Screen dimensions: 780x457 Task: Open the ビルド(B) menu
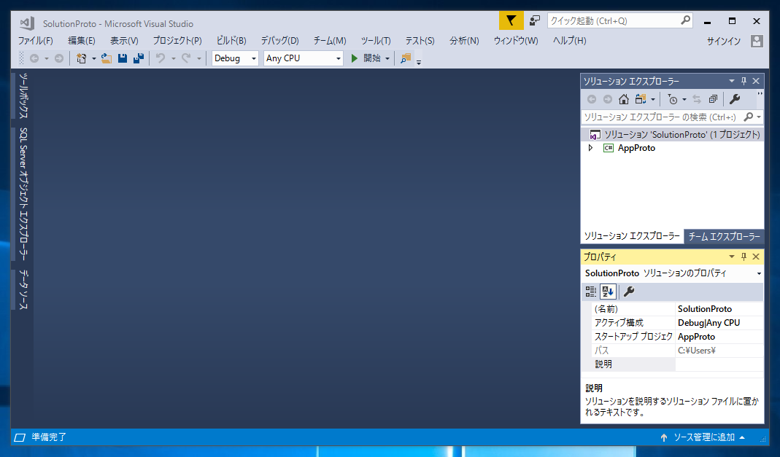point(231,41)
